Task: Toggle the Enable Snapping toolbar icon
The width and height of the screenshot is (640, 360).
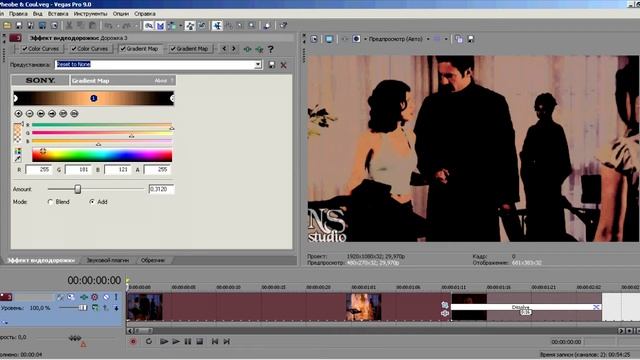Action: (149, 26)
